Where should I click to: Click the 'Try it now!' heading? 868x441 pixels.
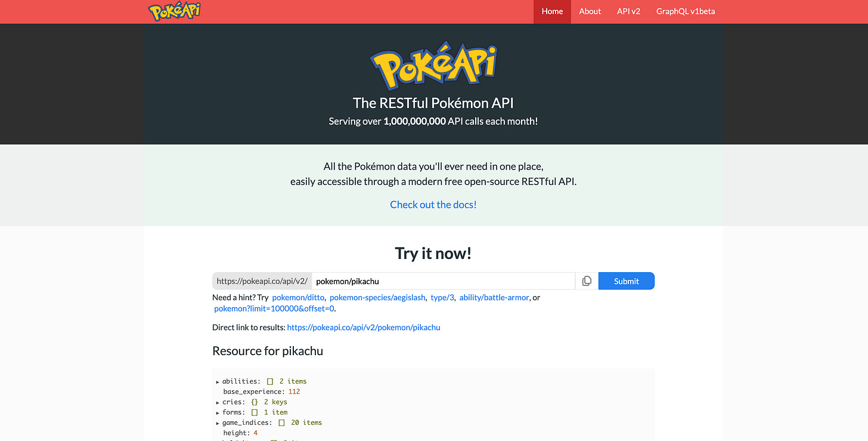(433, 253)
